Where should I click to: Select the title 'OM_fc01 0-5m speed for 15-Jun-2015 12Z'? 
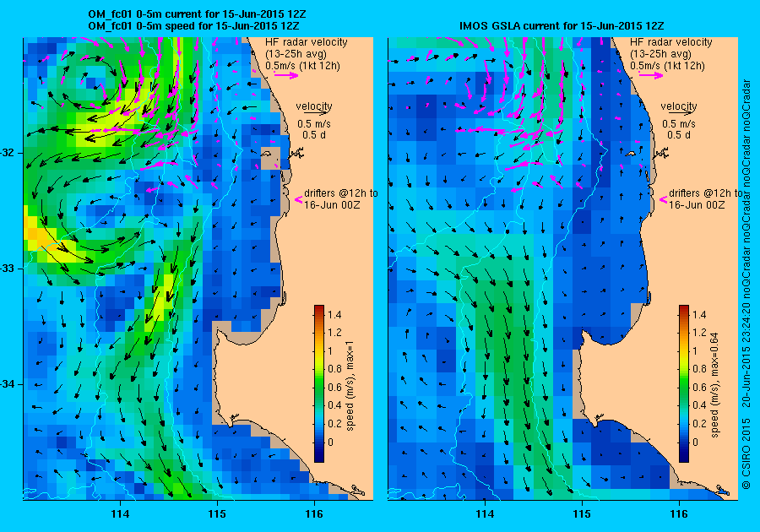[193, 25]
